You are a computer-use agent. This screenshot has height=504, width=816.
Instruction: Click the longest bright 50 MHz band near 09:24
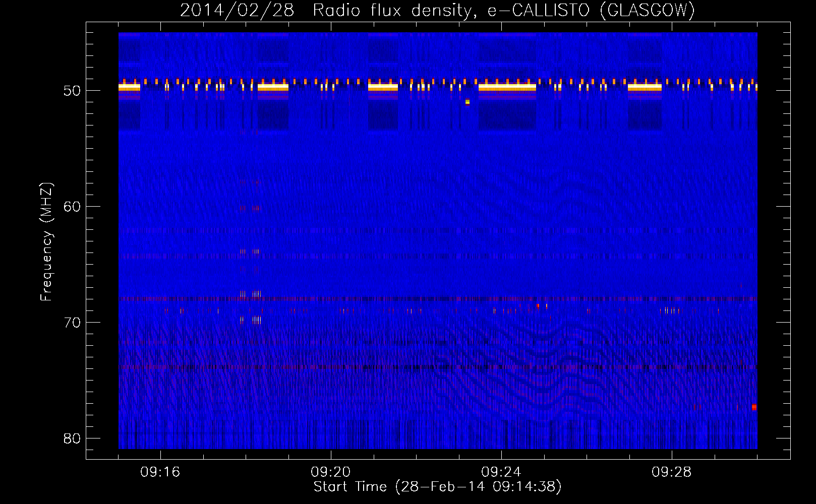click(507, 87)
